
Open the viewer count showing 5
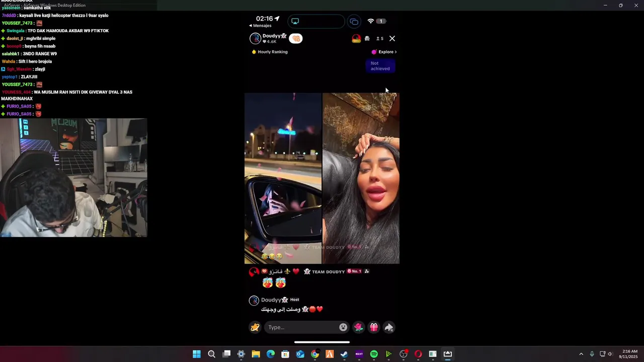[x=380, y=39]
